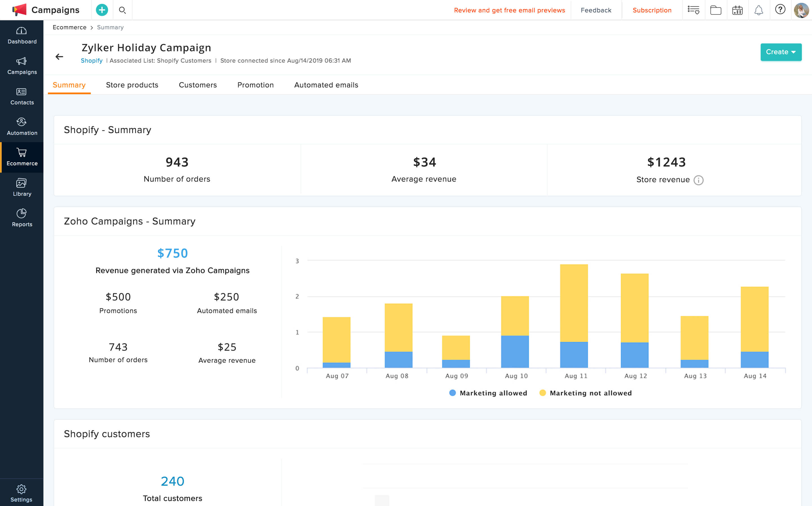This screenshot has width=812, height=506.
Task: Click the Aug 10 blue bar segment
Action: [x=515, y=351]
